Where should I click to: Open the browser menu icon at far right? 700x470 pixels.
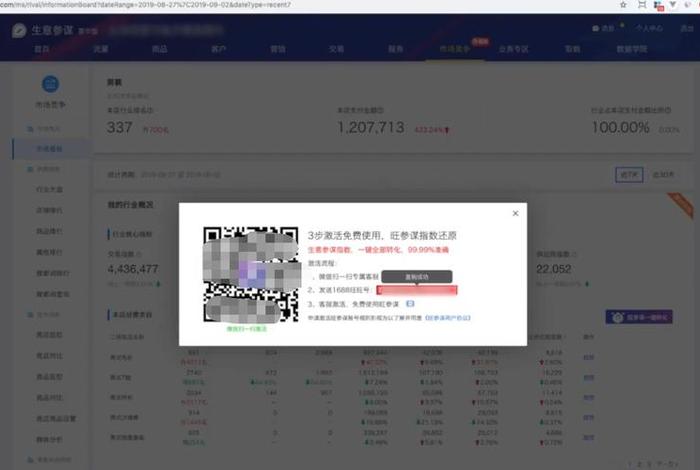pos(688,6)
